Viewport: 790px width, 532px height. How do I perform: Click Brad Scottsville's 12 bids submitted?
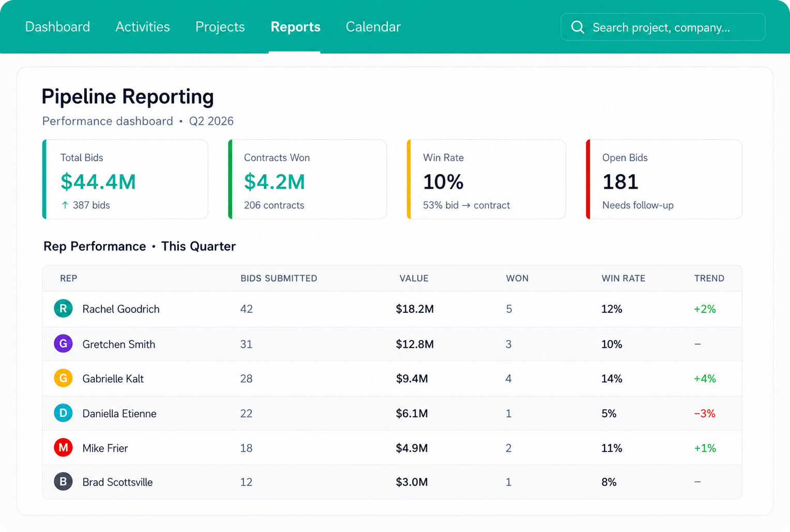(x=247, y=482)
